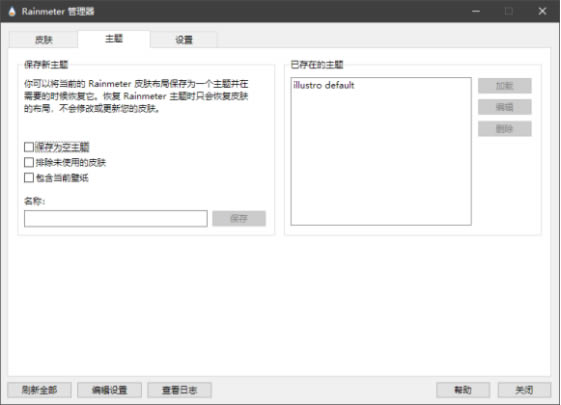The width and height of the screenshot is (561, 405).
Task: Toggle the 排除未使用的皮肤 checkbox
Action: (x=29, y=162)
